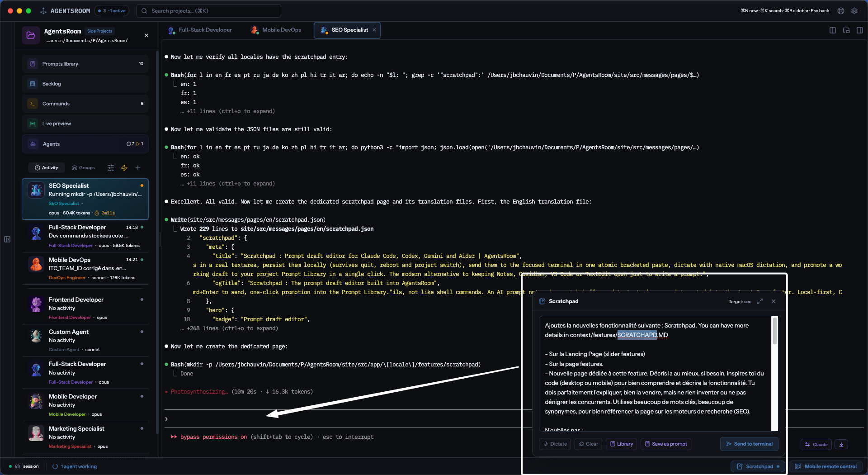This screenshot has height=475, width=868.
Task: Click Send to terminal button
Action: coord(749,444)
